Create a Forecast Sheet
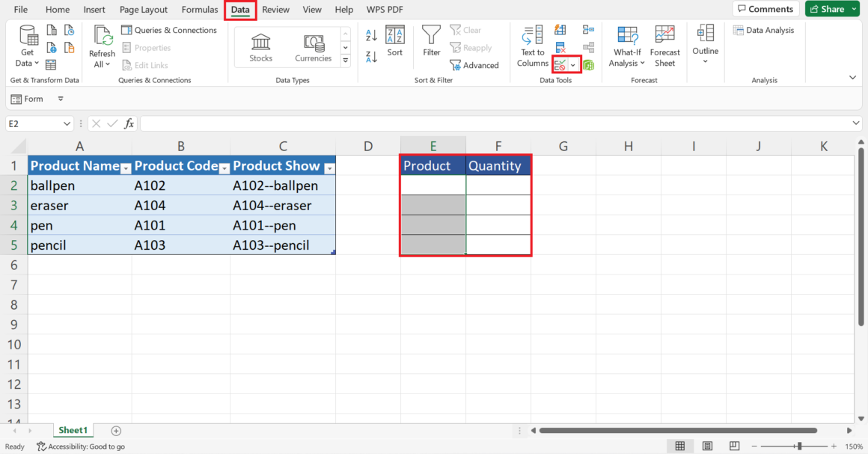The height and width of the screenshot is (454, 868). [664, 46]
